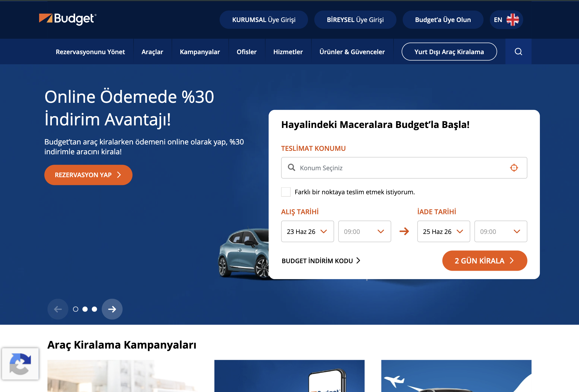Open return time dropdown under İADE TARİHİ
Screen dimensions: 579x392
(x=500, y=231)
